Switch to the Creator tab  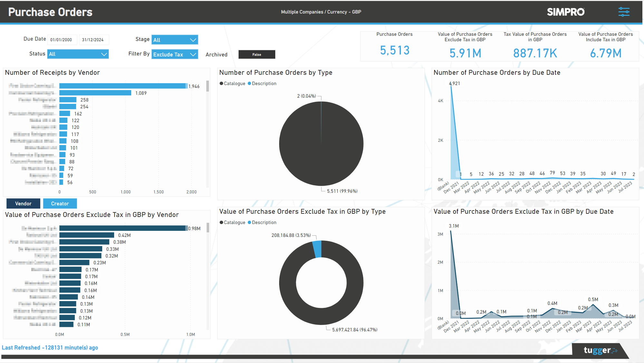[60, 203]
